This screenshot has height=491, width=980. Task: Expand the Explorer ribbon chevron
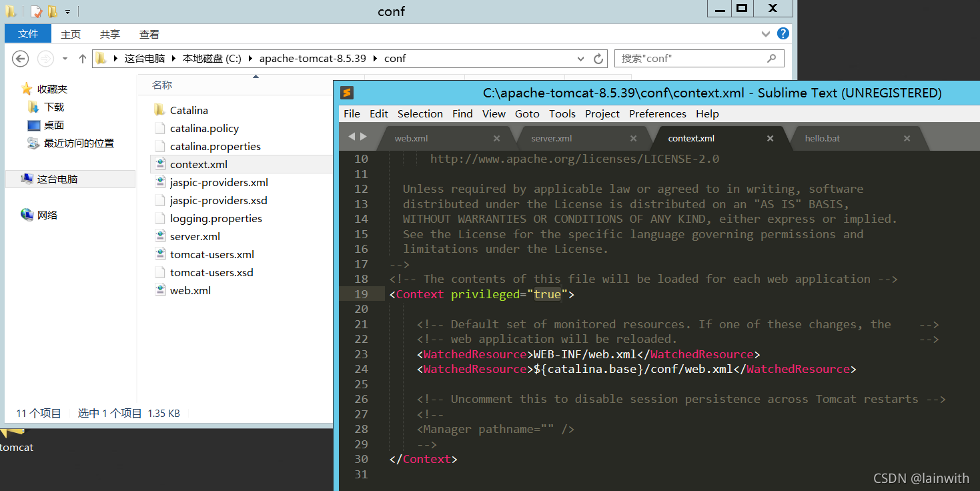point(766,34)
